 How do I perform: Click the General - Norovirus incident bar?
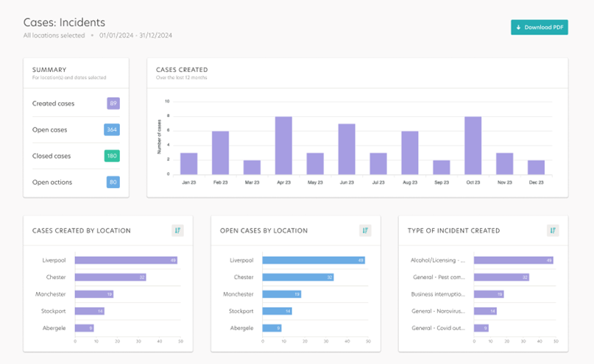click(x=485, y=311)
